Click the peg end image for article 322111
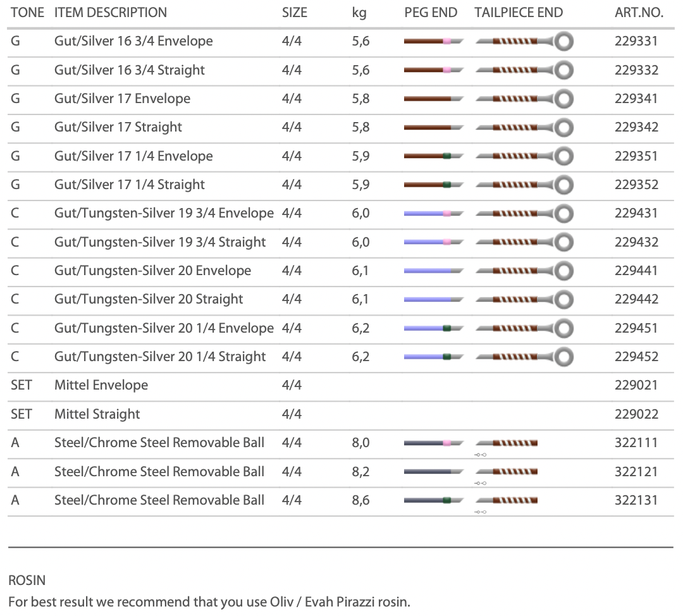Image resolution: width=683 pixels, height=616 pixels. tap(433, 443)
